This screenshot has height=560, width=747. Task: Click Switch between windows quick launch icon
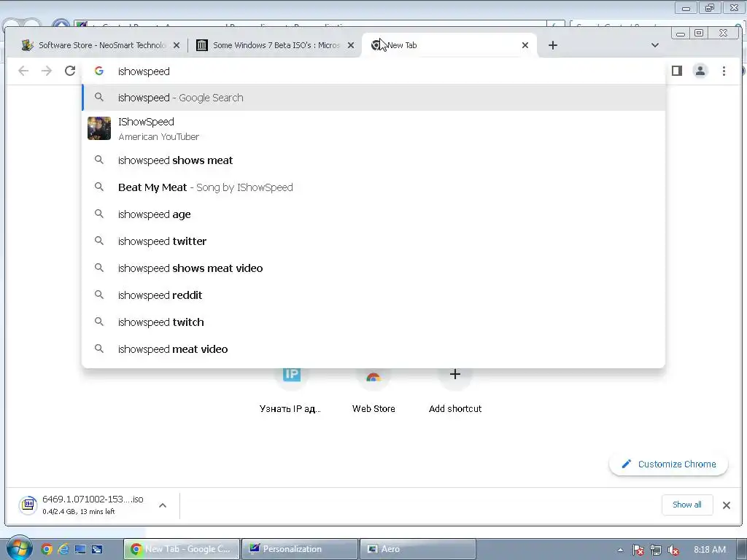click(x=97, y=550)
